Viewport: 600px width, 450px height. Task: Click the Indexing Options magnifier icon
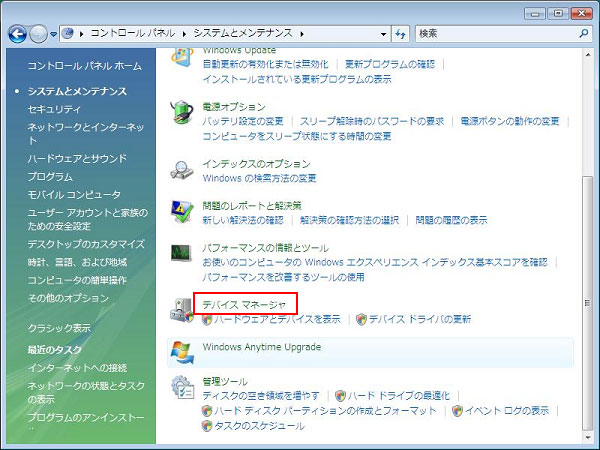tap(182, 169)
